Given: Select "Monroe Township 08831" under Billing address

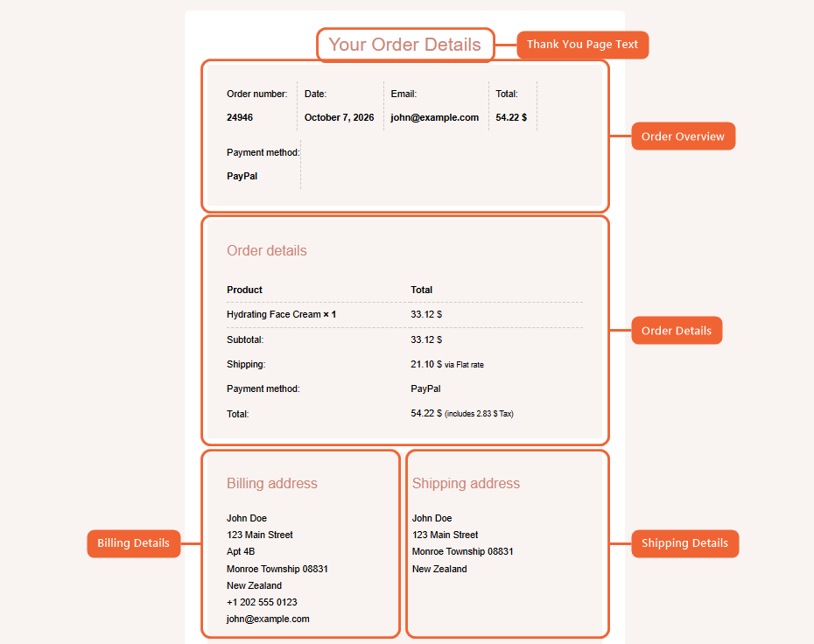Looking at the screenshot, I should pos(277,570).
